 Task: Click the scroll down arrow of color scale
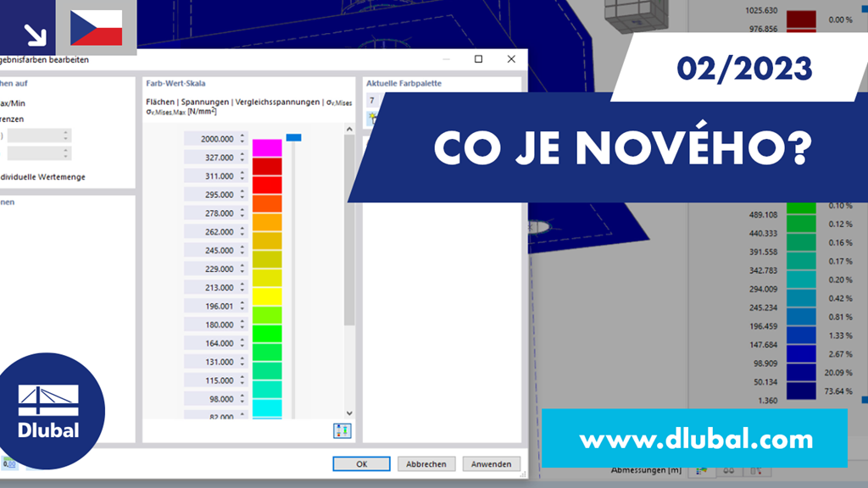[x=349, y=413]
